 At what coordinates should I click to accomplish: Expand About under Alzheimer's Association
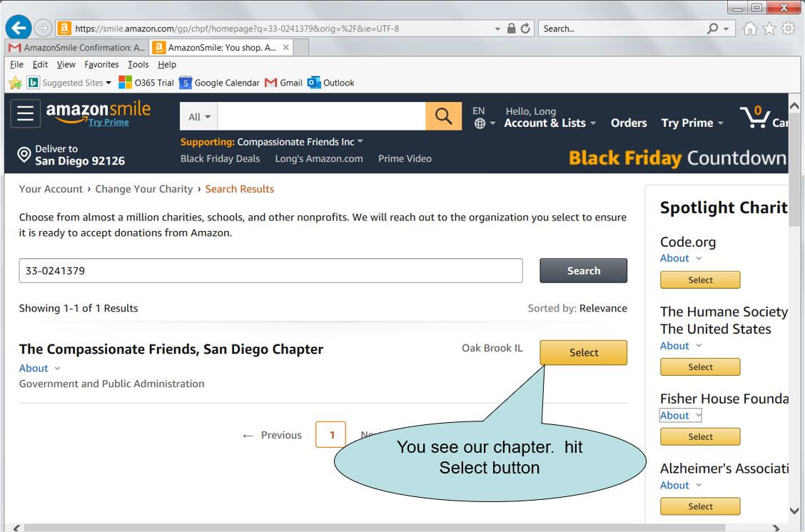click(681, 486)
